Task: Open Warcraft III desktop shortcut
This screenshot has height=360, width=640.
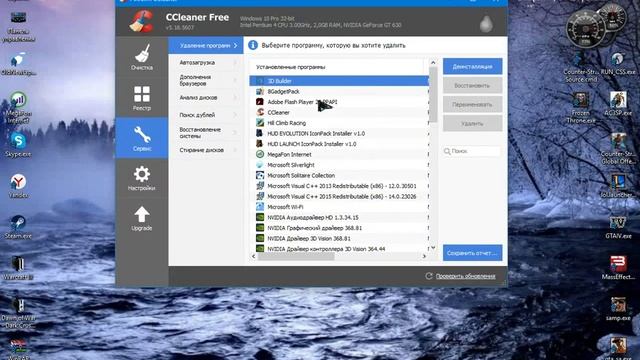Action: pyautogui.click(x=18, y=267)
